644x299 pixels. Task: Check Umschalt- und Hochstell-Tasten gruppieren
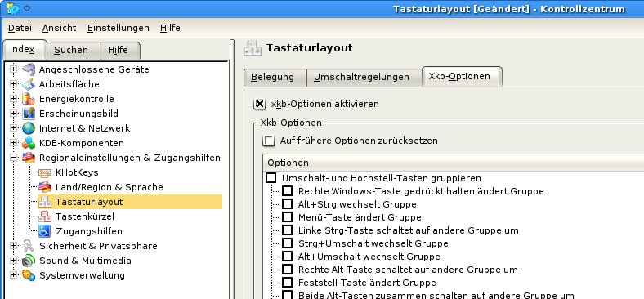[x=271, y=178]
